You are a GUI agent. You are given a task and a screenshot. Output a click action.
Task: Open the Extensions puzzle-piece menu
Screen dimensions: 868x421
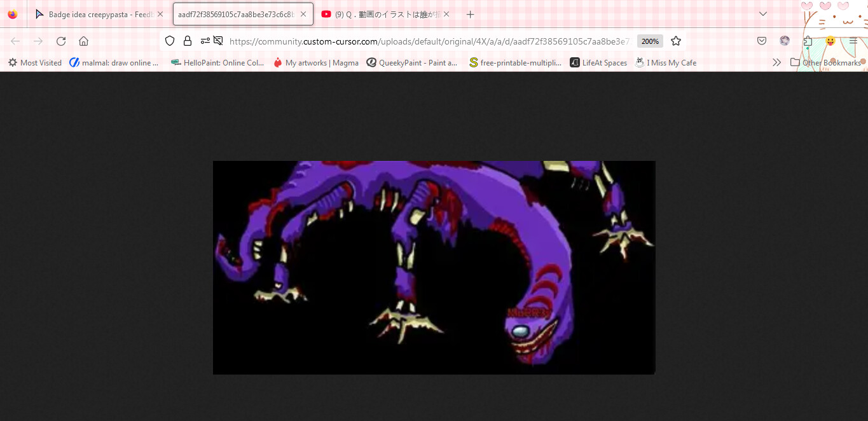pyautogui.click(x=808, y=41)
